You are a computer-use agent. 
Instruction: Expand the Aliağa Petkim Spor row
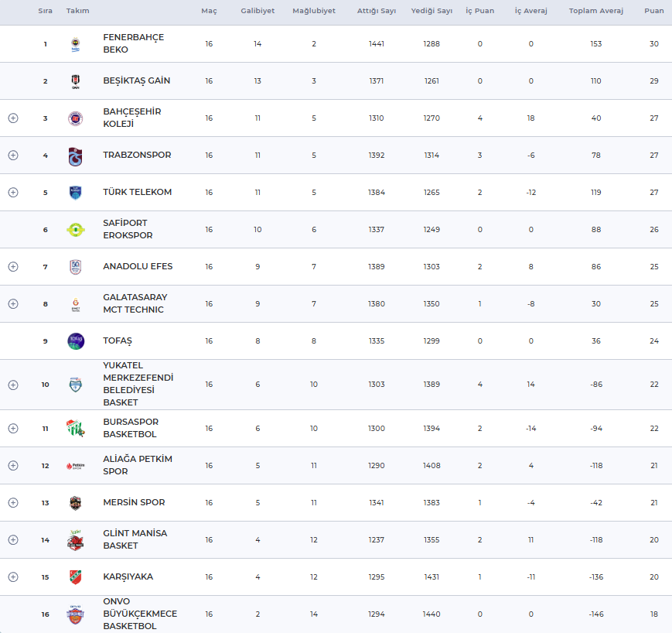click(13, 466)
